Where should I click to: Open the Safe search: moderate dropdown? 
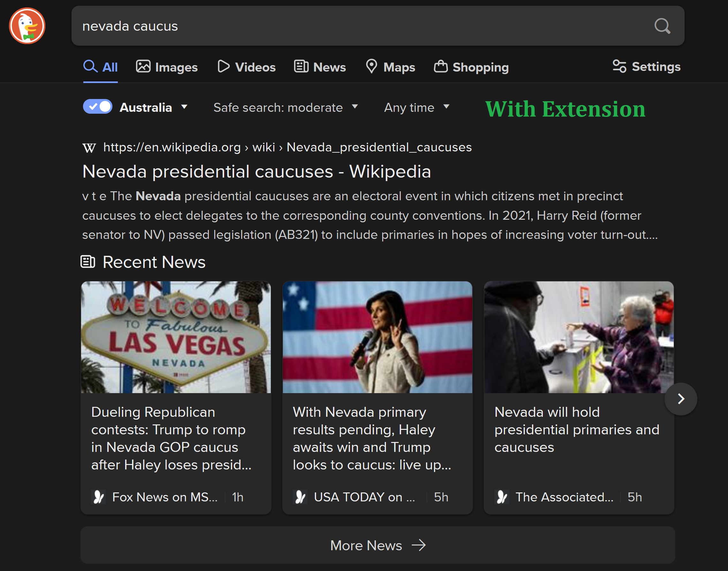pyautogui.click(x=286, y=107)
